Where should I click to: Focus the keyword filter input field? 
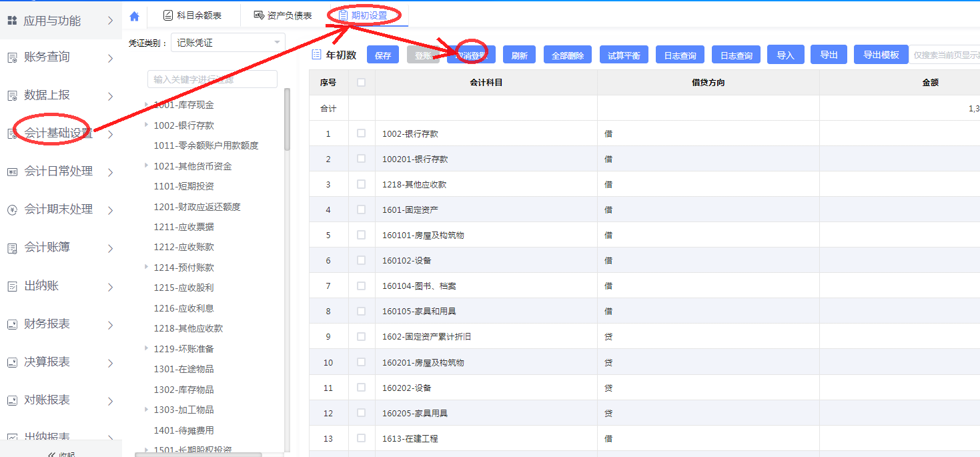click(212, 79)
